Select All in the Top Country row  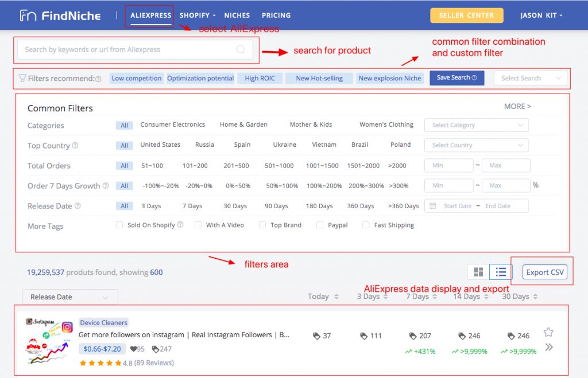click(125, 145)
